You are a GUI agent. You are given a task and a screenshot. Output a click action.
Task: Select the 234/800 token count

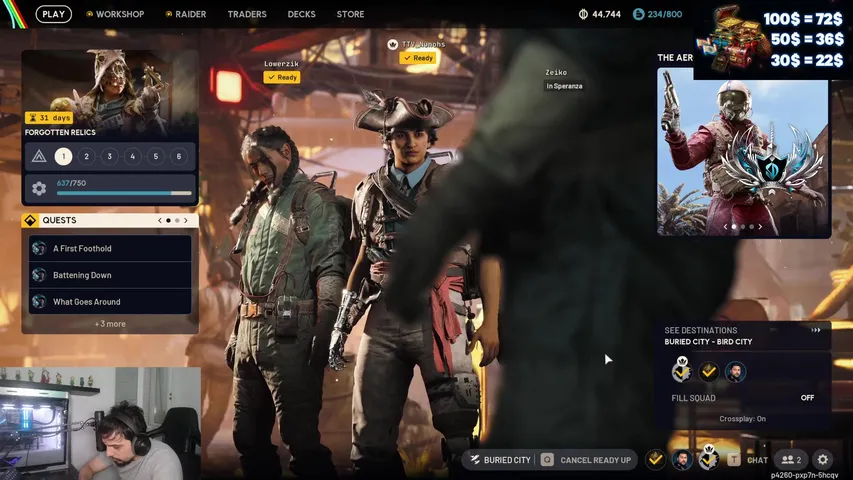pyautogui.click(x=664, y=14)
